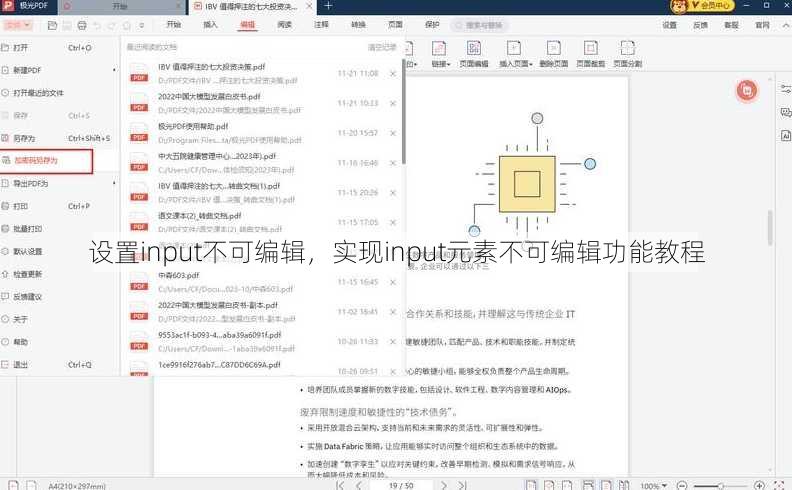Image resolution: width=792 pixels, height=490 pixels.
Task: Click 帮助 in the file menu
Action: pos(60,342)
